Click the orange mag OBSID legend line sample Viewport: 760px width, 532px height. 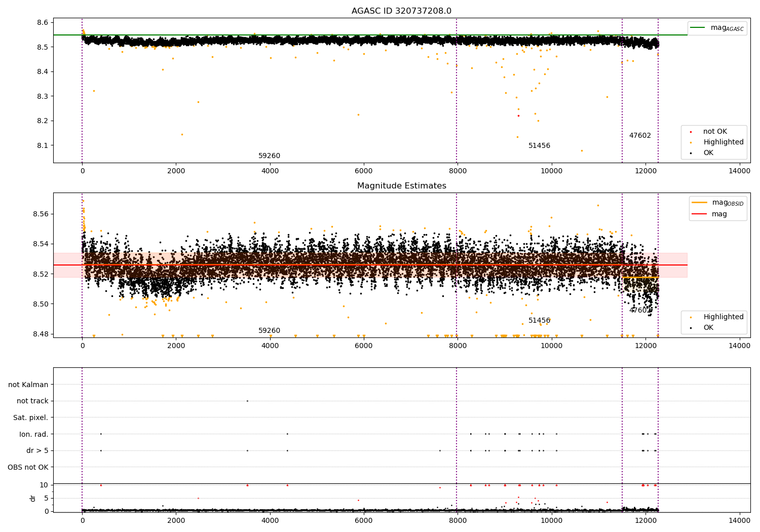[x=700, y=203]
